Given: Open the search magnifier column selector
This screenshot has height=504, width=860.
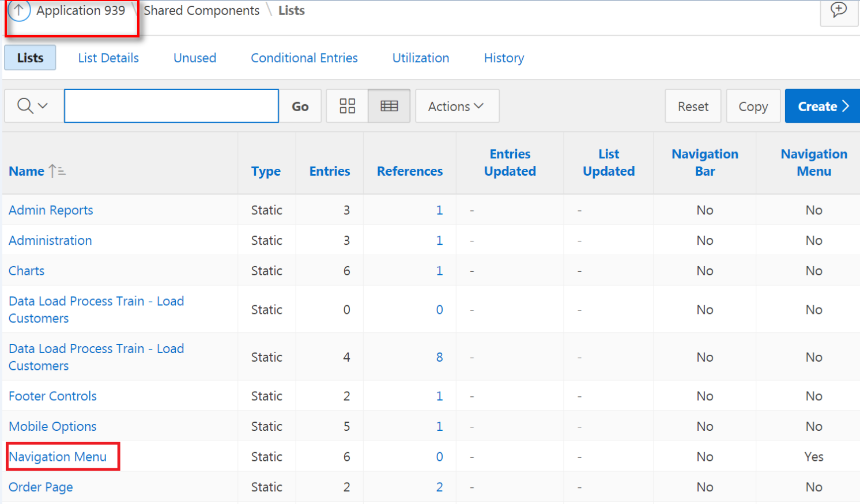Looking at the screenshot, I should (x=32, y=106).
